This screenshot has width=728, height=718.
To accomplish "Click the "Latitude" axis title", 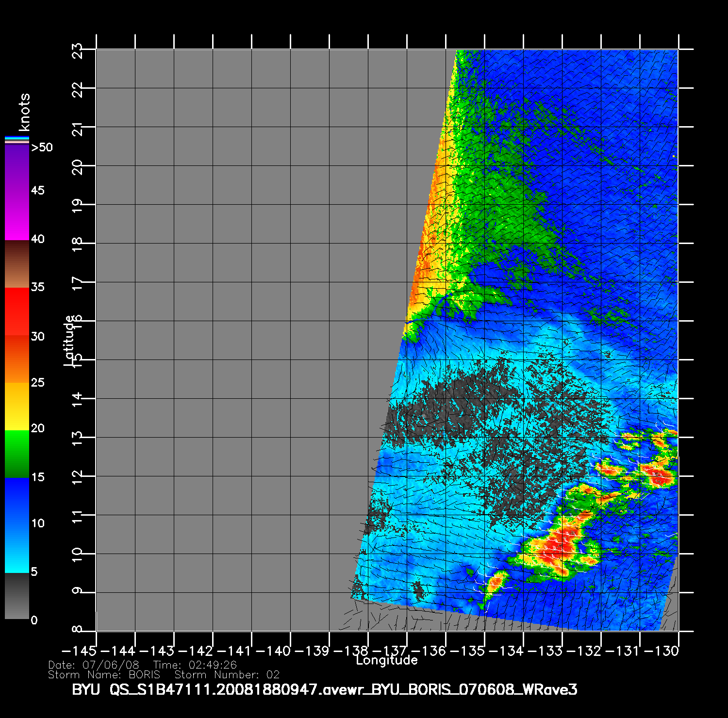I will 69,340.
